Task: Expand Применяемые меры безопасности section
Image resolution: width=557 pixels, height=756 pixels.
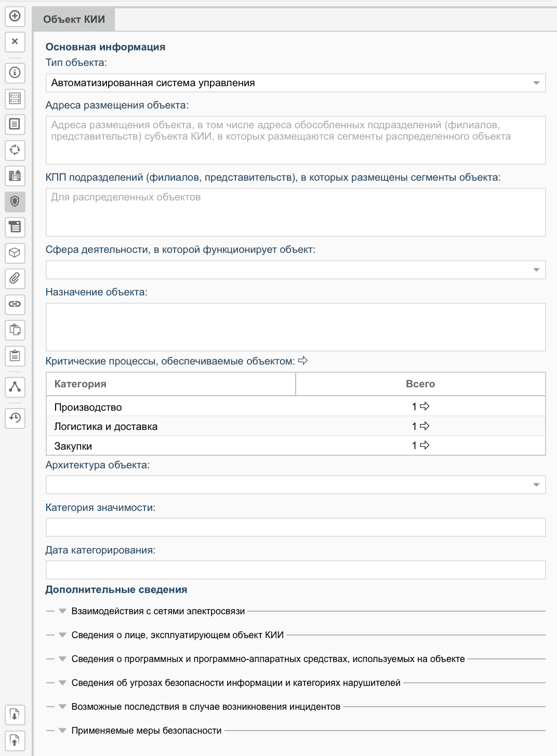Action: click(62, 731)
